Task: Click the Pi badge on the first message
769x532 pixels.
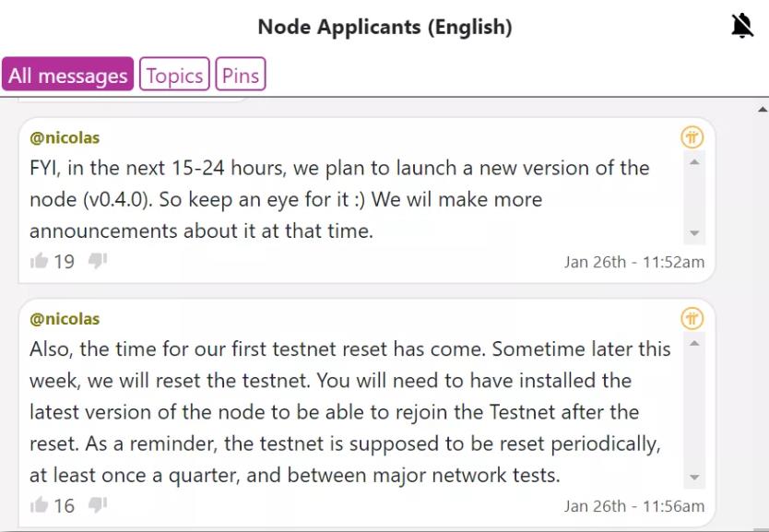Action: point(692,137)
